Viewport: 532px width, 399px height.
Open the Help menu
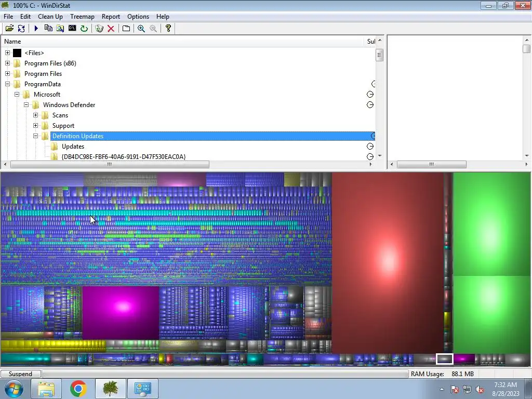pos(163,17)
